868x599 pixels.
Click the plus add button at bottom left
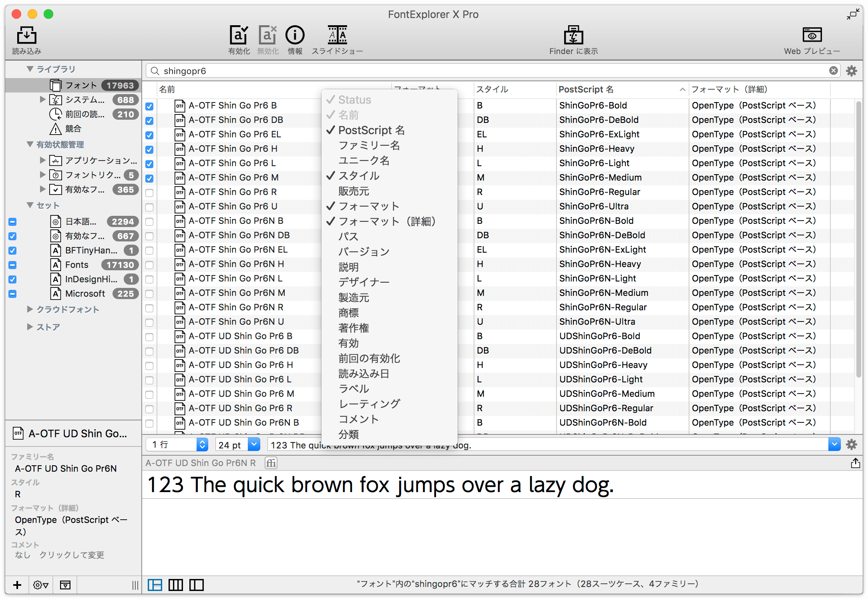[17, 585]
